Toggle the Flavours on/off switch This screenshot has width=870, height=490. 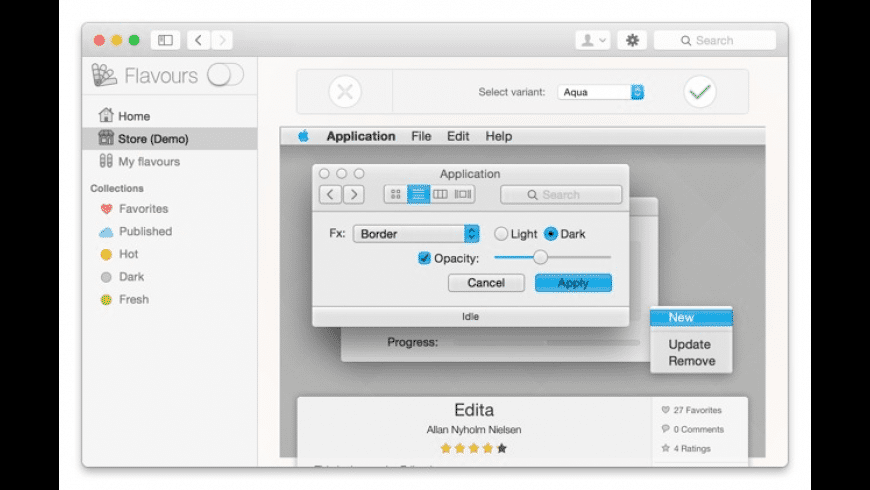pos(226,75)
